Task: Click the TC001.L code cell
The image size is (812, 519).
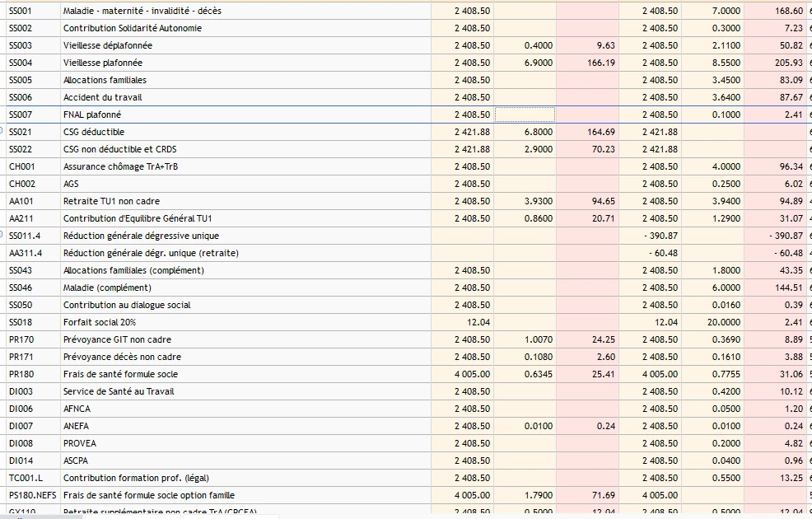Action: tap(33, 478)
